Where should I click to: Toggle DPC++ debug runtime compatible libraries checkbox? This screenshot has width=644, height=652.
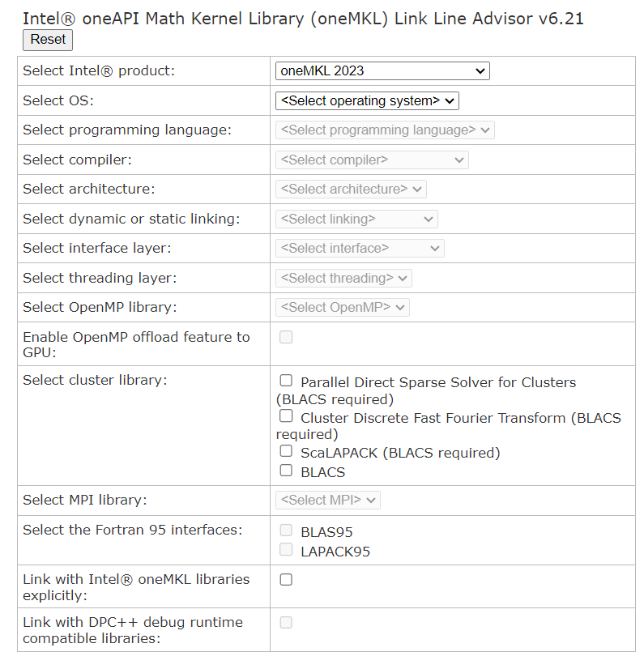(286, 623)
